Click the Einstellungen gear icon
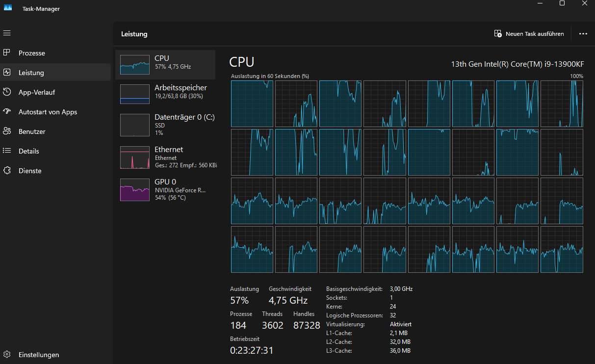Image resolution: width=595 pixels, height=364 pixels. coord(7,354)
